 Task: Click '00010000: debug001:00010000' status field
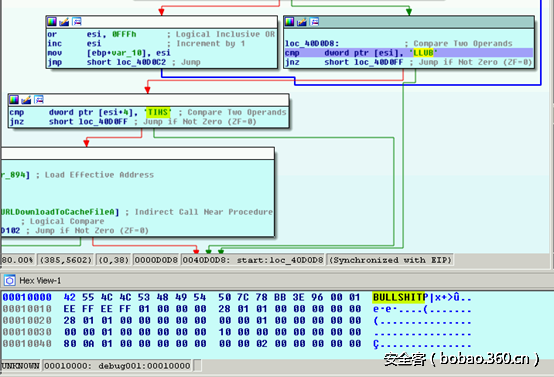[118, 366]
